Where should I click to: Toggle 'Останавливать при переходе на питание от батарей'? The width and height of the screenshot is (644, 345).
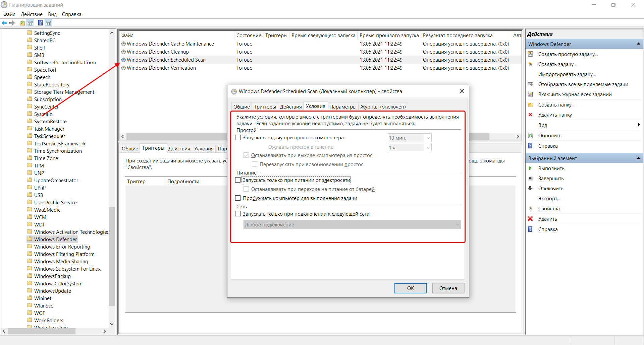coord(246,189)
